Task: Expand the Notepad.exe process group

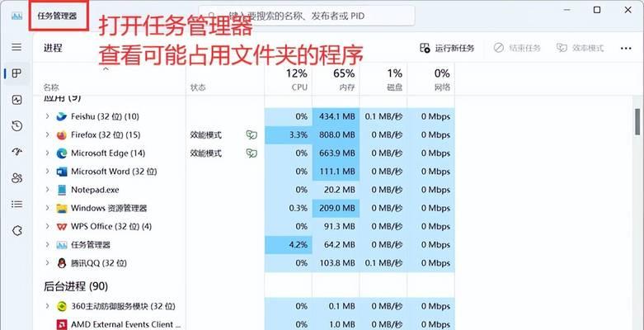Action: tap(47, 190)
